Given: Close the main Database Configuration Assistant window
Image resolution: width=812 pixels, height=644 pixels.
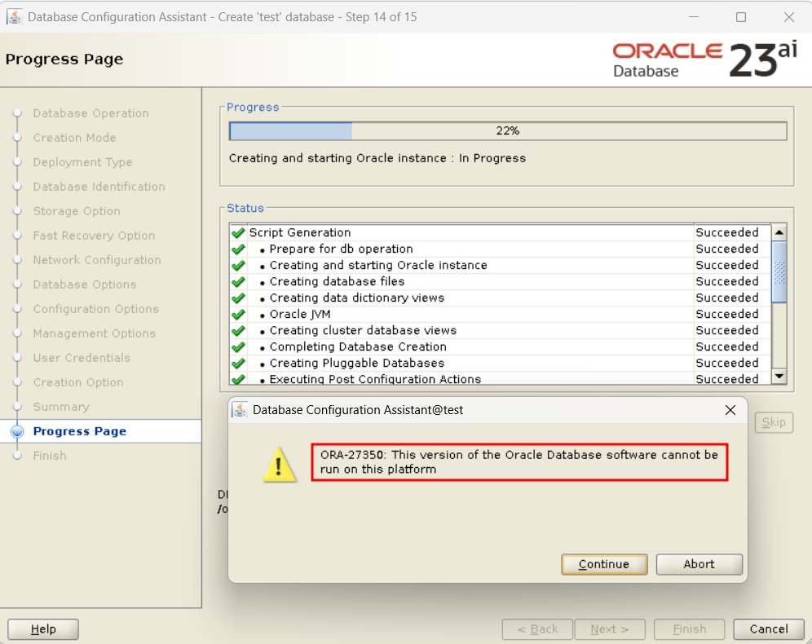Looking at the screenshot, I should [788, 17].
